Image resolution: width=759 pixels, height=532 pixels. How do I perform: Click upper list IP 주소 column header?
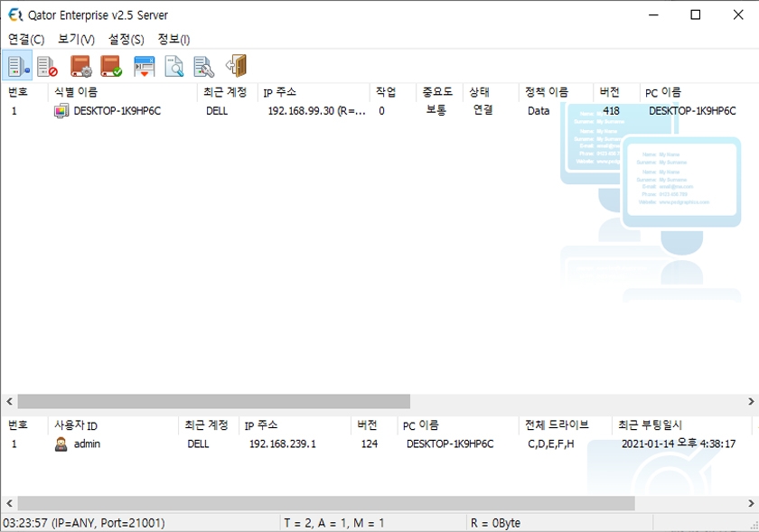(314, 92)
